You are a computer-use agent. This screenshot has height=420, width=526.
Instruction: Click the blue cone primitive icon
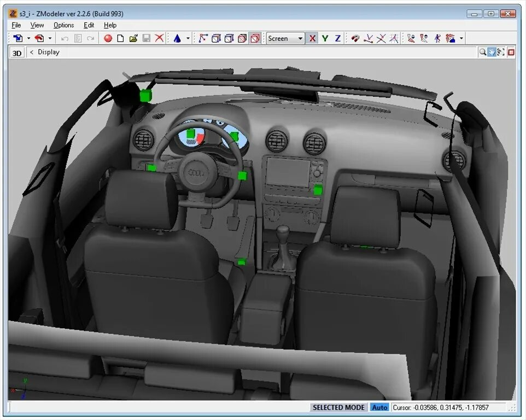[177, 38]
